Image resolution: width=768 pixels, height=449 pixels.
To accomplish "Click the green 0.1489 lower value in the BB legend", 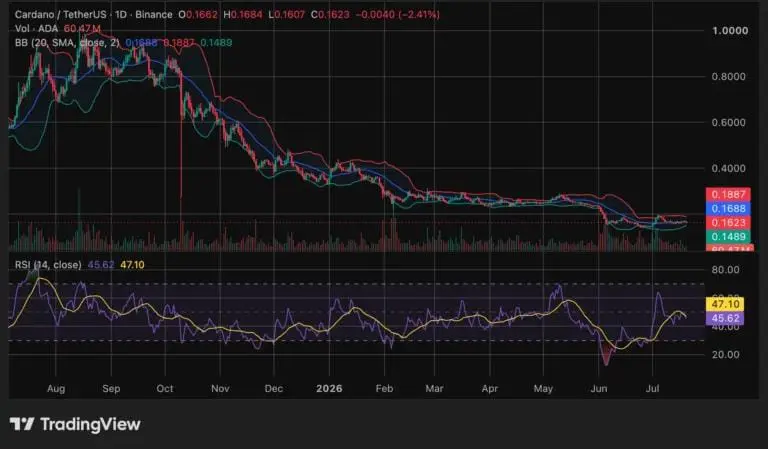I will [x=216, y=43].
